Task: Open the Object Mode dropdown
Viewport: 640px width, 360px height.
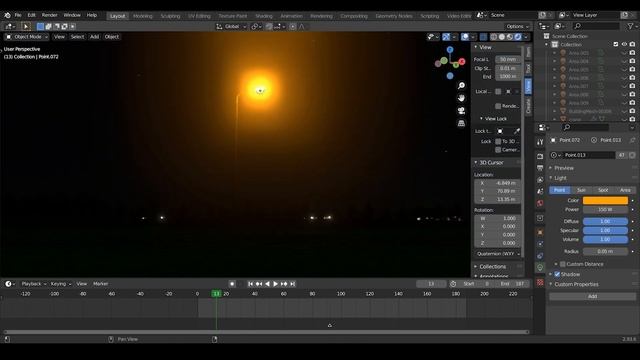Action: coord(27,37)
